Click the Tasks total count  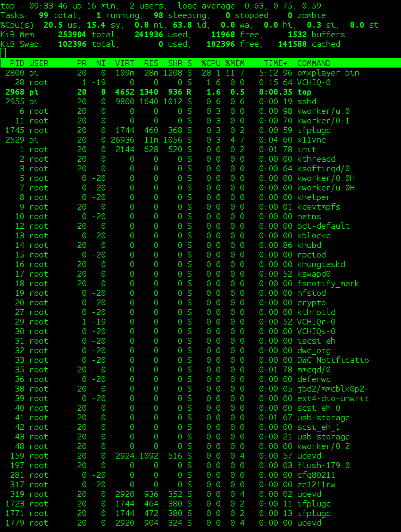tap(44, 15)
